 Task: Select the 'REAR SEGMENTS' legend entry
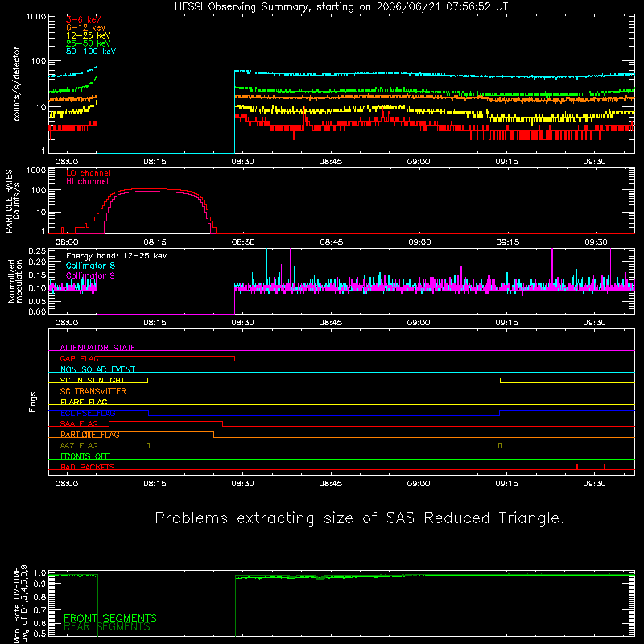pyautogui.click(x=107, y=627)
